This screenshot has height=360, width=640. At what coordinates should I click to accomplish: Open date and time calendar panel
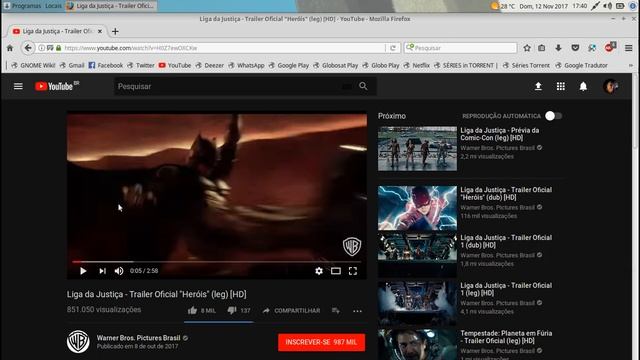(553, 6)
